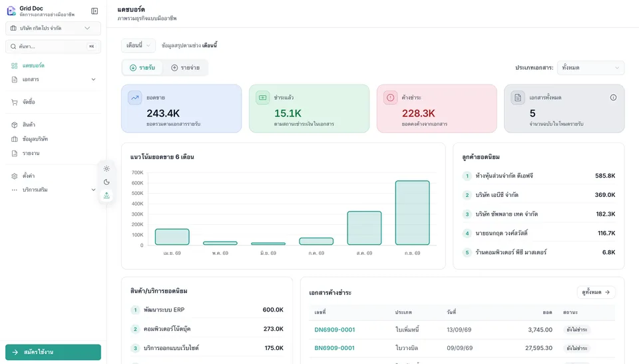Click the ชำระแล้ว money icon

263,98
